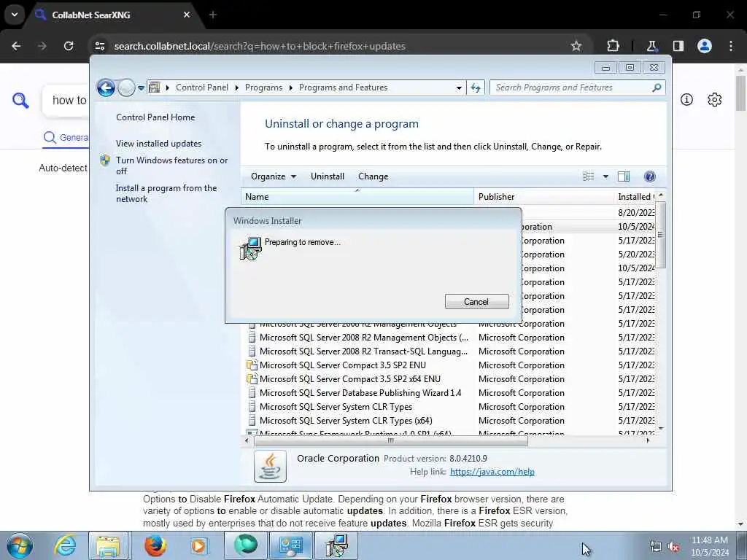
Task: Click Control Panel in breadcrumb
Action: pyautogui.click(x=202, y=87)
